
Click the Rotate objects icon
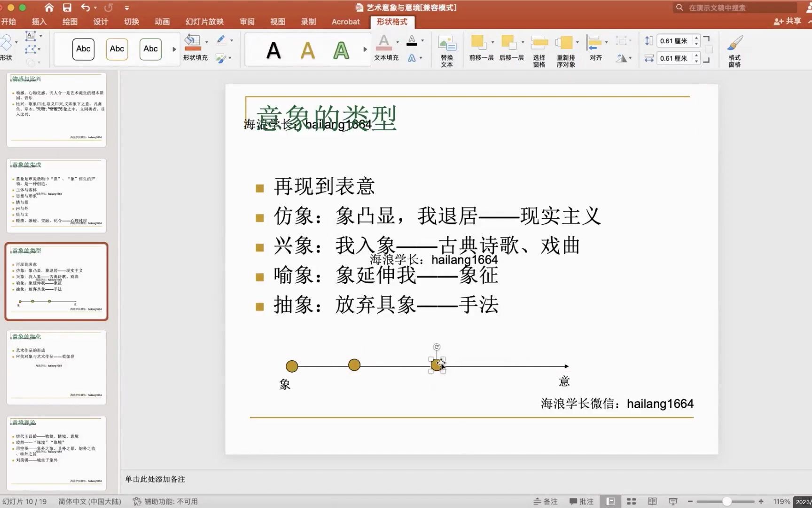(622, 58)
